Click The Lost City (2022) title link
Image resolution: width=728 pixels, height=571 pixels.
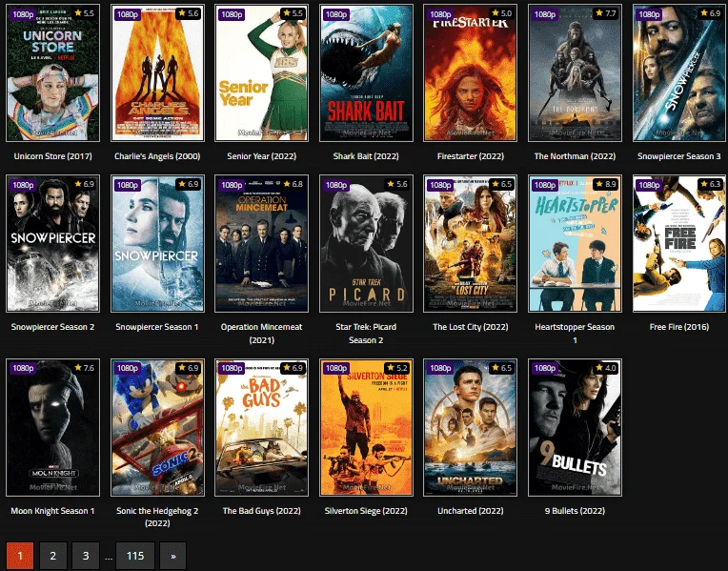pyautogui.click(x=471, y=327)
